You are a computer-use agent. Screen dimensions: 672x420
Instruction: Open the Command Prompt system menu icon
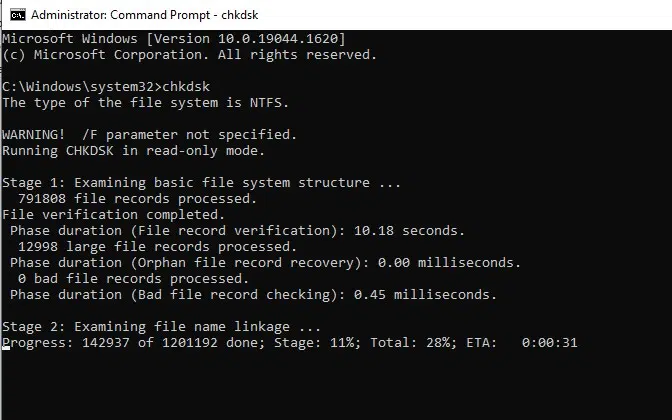click(18, 15)
